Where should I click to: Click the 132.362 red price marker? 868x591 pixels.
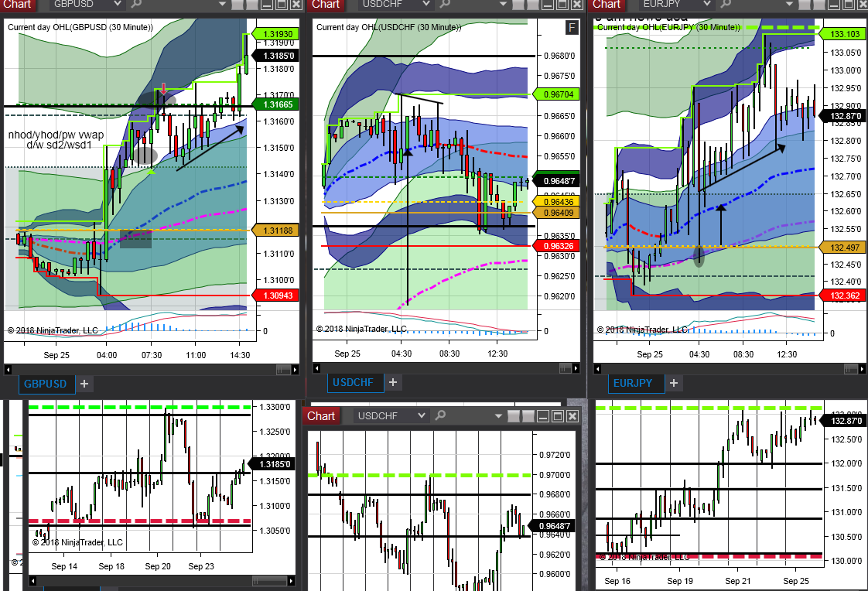pyautogui.click(x=843, y=295)
